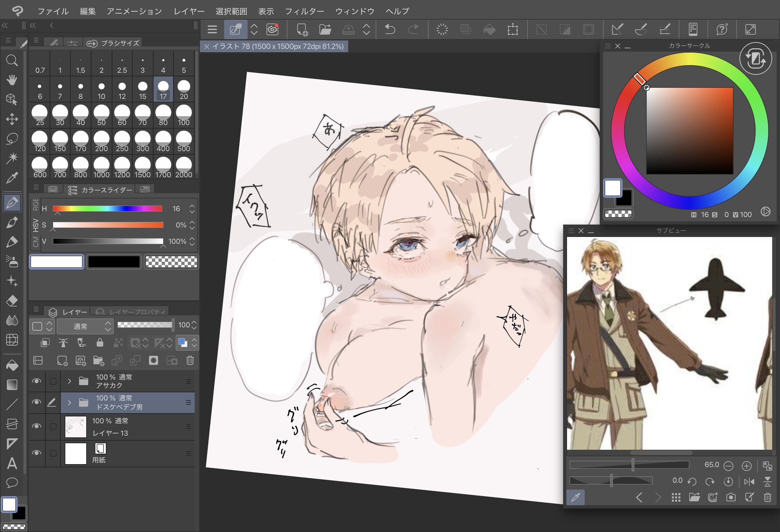The width and height of the screenshot is (780, 532).
Task: Hide the レイヤー 13 layer
Action: pyautogui.click(x=37, y=426)
